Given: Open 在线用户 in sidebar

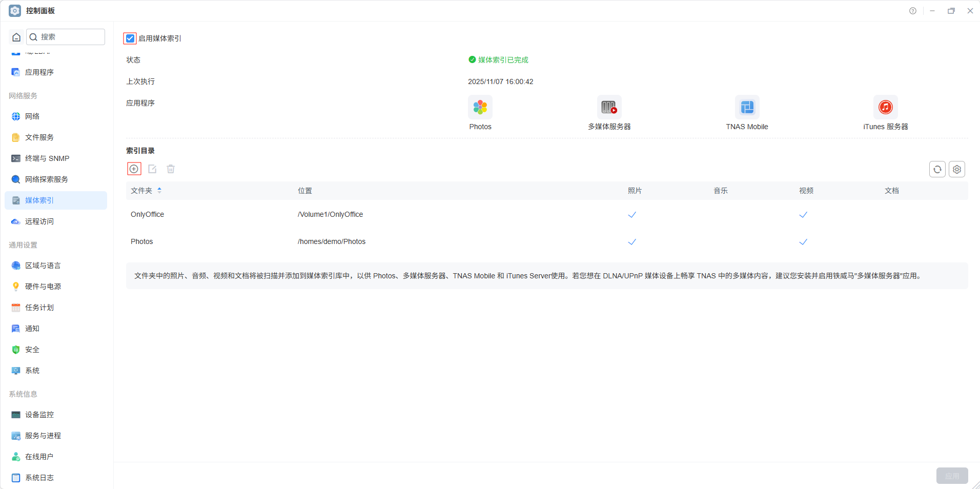Looking at the screenshot, I should 56,457.
